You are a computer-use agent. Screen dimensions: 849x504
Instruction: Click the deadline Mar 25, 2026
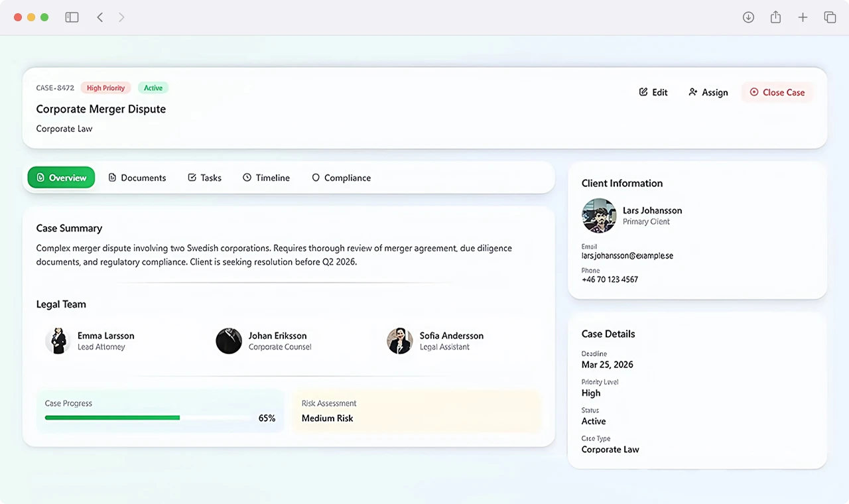pyautogui.click(x=608, y=365)
